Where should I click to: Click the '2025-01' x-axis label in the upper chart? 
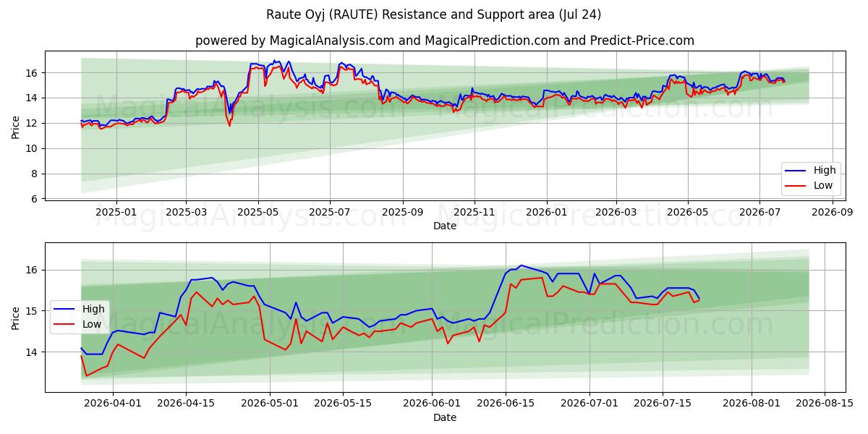(x=116, y=213)
